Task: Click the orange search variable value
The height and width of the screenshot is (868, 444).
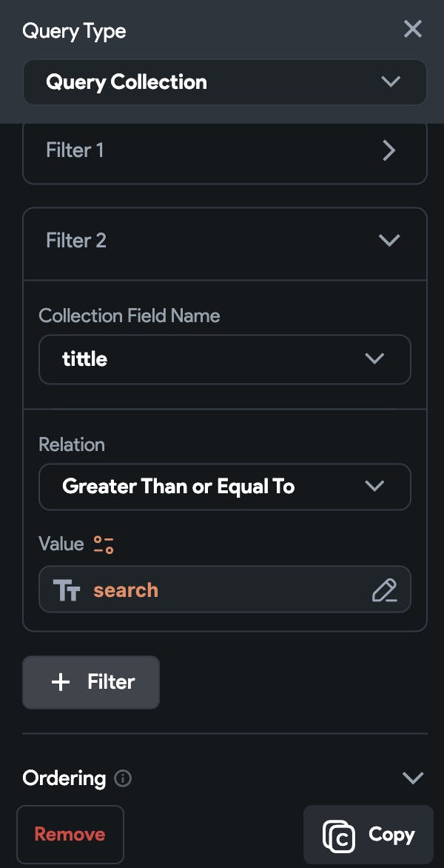Action: 126,590
